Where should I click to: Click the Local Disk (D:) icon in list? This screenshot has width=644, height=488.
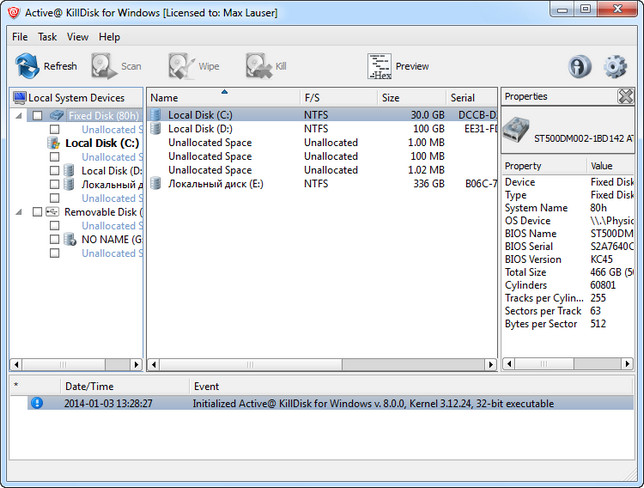click(x=155, y=129)
